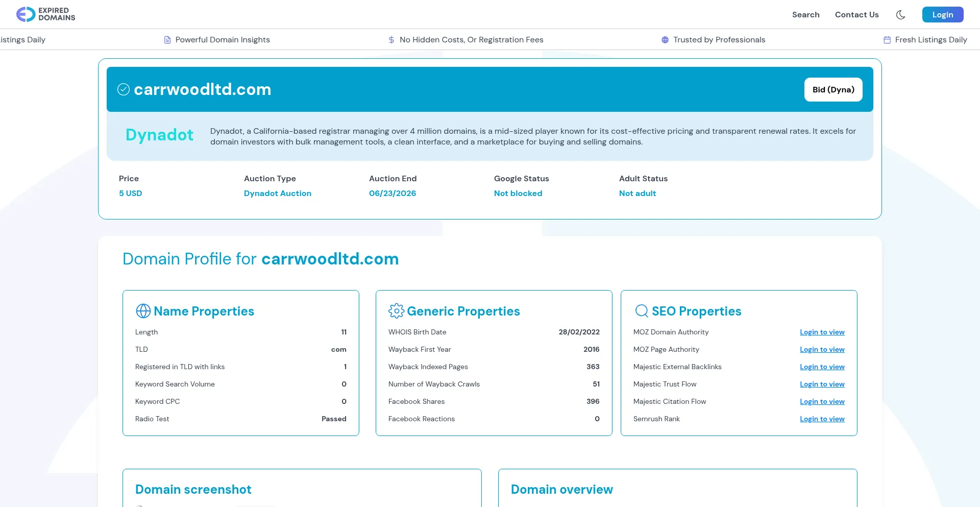
Task: Click the Length value 11
Action: (x=344, y=332)
